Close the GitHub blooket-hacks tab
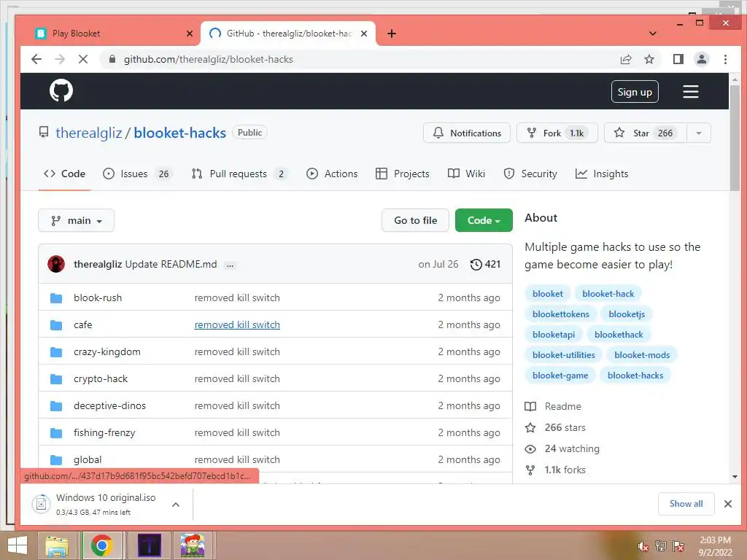The image size is (747, 560). (364, 34)
